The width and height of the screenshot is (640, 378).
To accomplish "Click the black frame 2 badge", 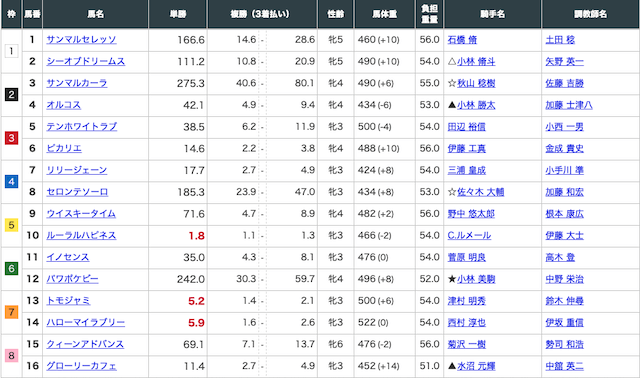I will coord(11,95).
